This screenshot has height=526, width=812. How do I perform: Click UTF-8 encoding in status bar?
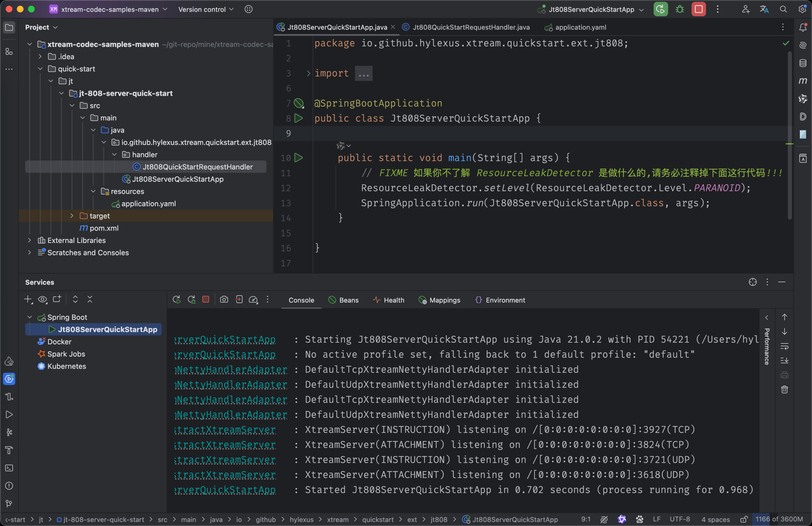tap(680, 519)
